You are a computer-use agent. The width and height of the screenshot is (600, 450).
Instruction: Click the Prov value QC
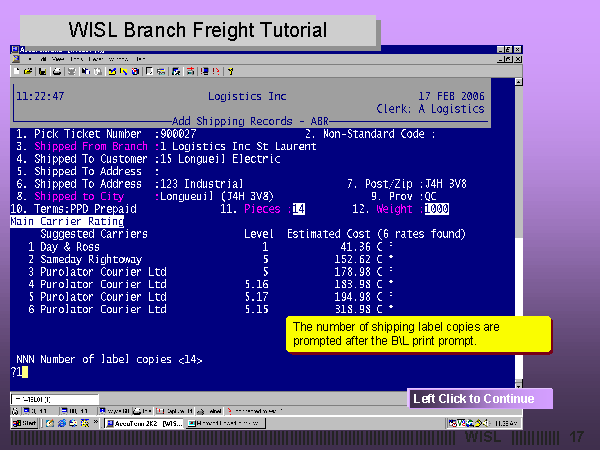tap(430, 197)
